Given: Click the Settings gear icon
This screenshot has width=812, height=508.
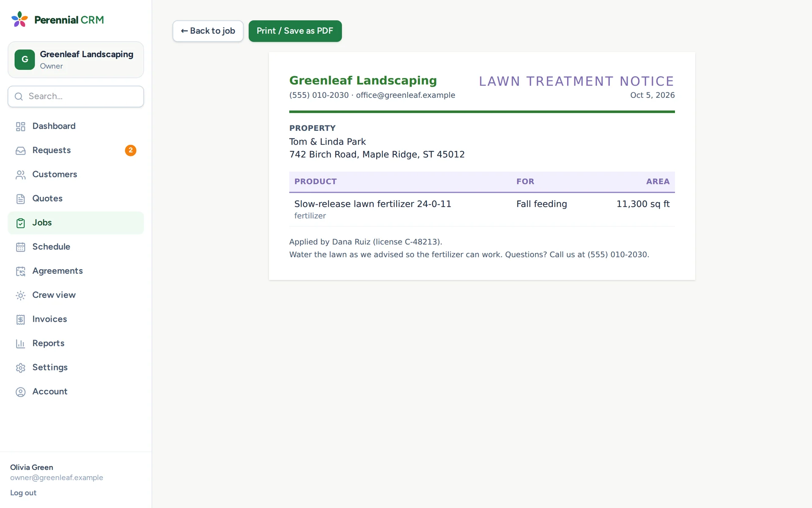Looking at the screenshot, I should click(x=20, y=368).
